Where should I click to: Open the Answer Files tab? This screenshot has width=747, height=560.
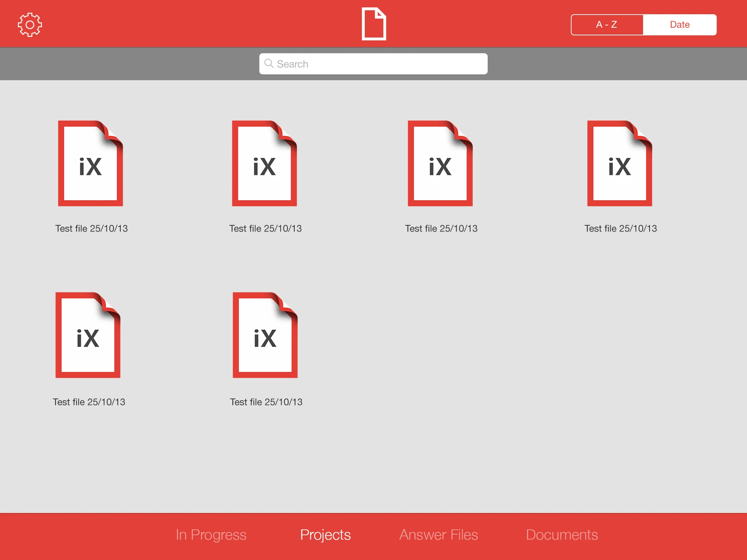(438, 534)
